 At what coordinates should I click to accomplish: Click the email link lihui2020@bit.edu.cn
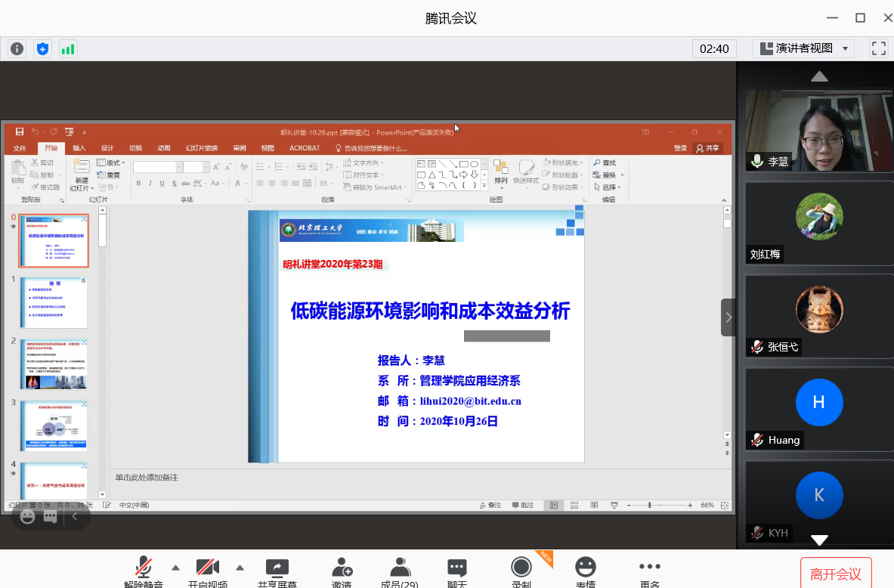[x=470, y=401]
